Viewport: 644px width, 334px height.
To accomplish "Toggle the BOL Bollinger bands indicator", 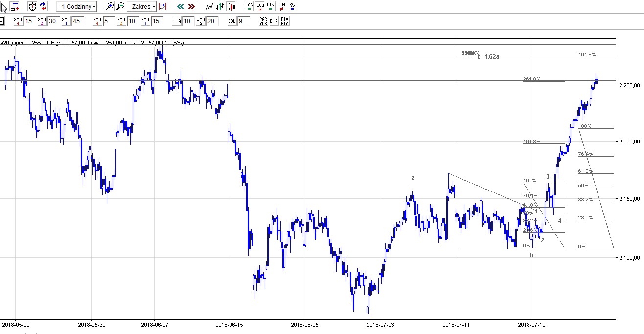I will [232, 21].
